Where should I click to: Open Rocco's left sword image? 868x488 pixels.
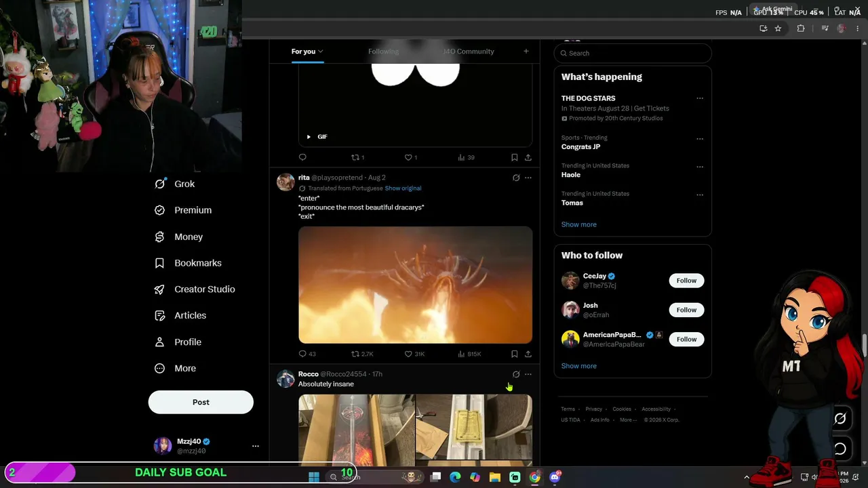tap(356, 430)
